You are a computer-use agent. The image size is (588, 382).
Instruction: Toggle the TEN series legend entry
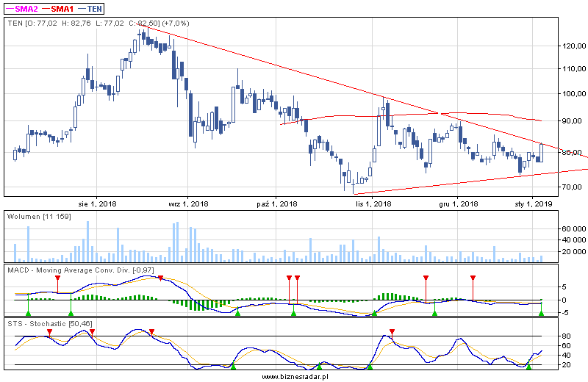[93, 9]
